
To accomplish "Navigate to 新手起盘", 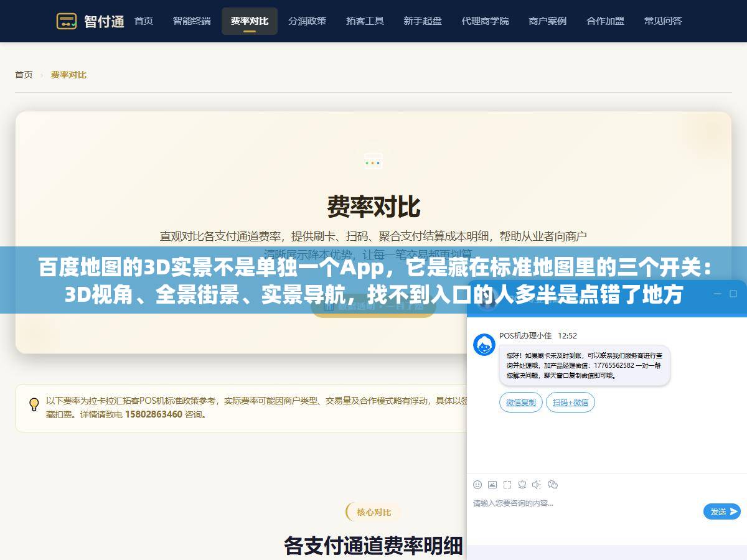I will 423,21.
